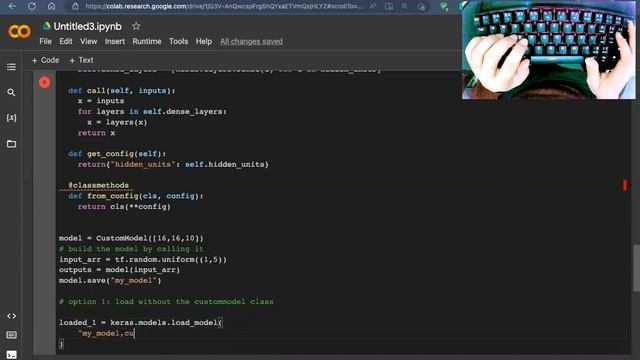Viewport: 640px width, 360px height.
Task: Click the return cls(**config) line
Action: (x=124, y=207)
